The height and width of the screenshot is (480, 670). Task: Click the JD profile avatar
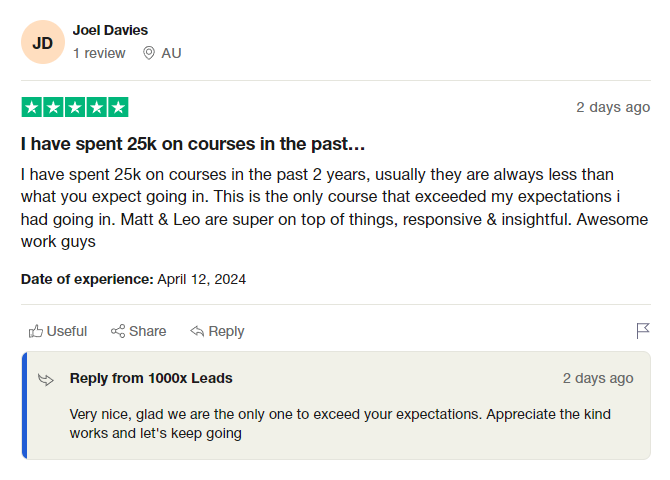[43, 43]
